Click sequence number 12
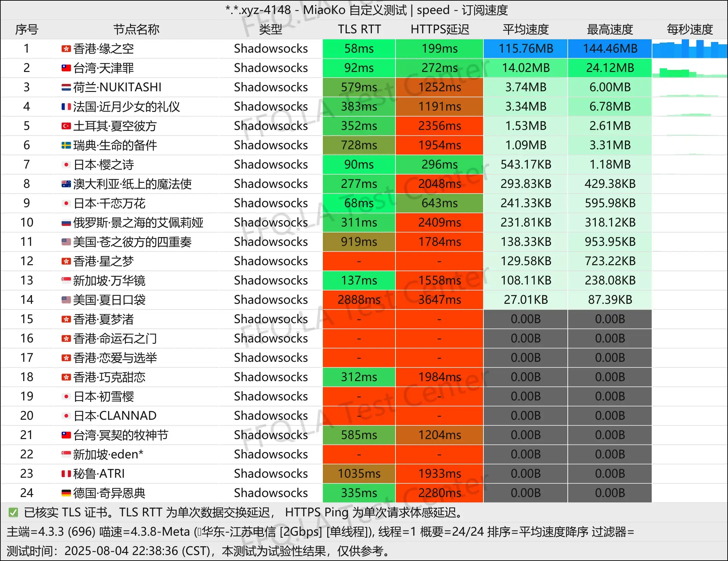This screenshot has width=728, height=561. (27, 261)
